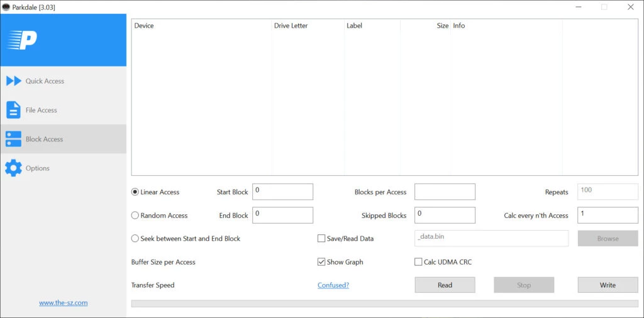The height and width of the screenshot is (318, 644).
Task: Choose Seek between Start and End Block
Action: [135, 239]
